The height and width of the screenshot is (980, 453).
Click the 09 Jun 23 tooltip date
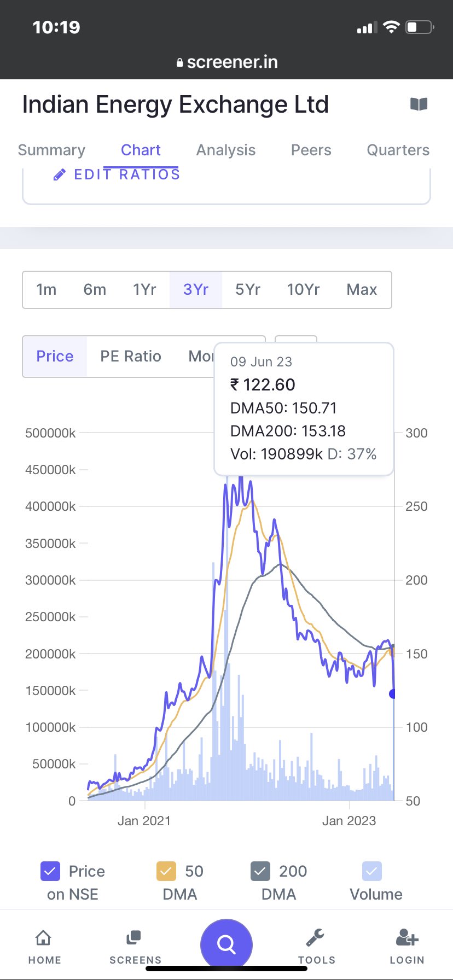pyautogui.click(x=261, y=361)
